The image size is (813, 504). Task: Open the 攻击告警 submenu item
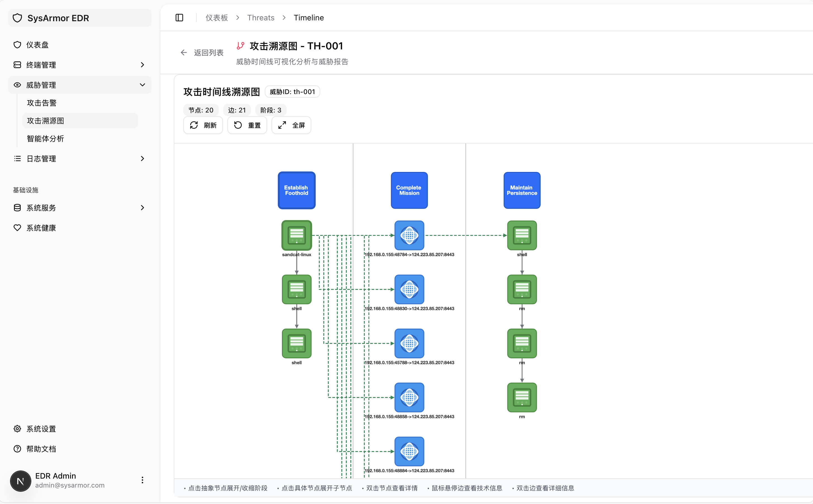[42, 103]
